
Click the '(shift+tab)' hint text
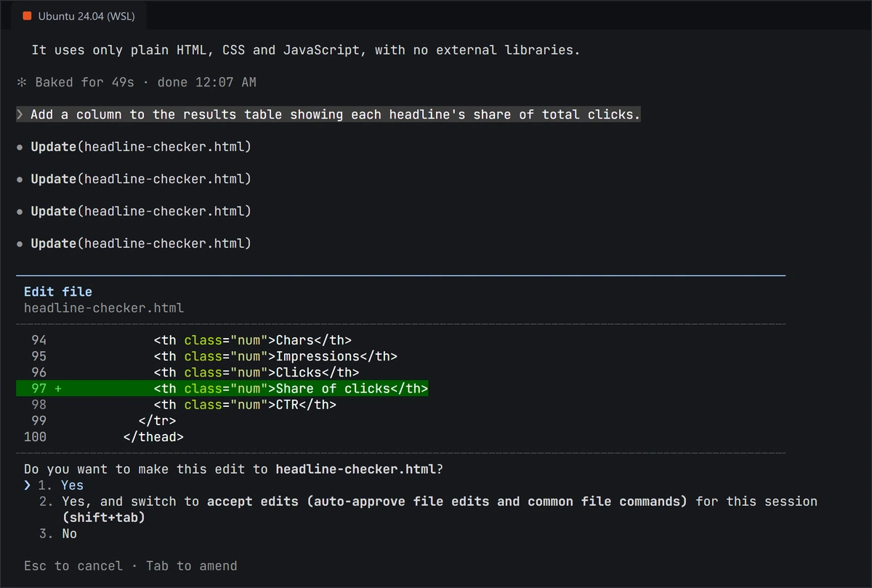[104, 517]
